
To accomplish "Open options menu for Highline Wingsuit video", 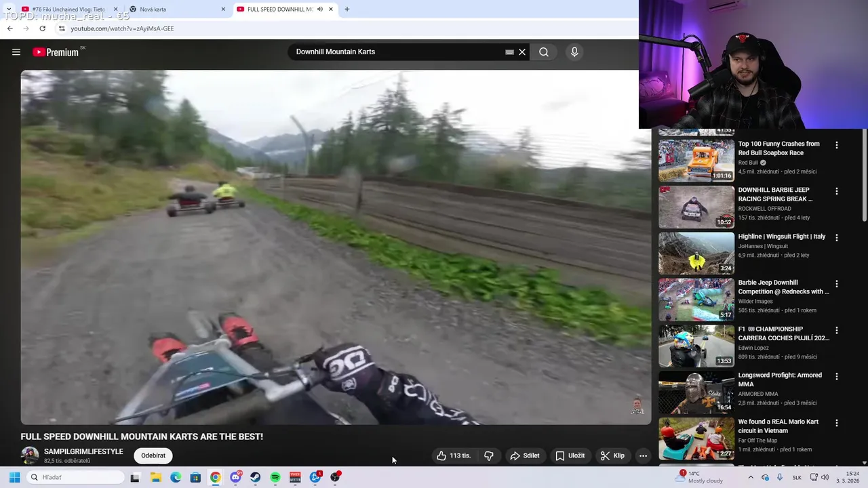I will click(x=836, y=238).
